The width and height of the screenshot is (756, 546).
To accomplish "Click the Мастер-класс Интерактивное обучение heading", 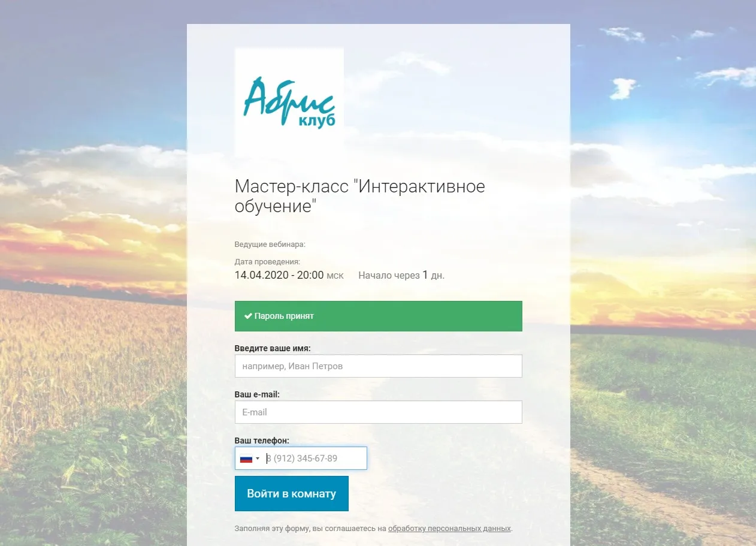I will click(360, 197).
